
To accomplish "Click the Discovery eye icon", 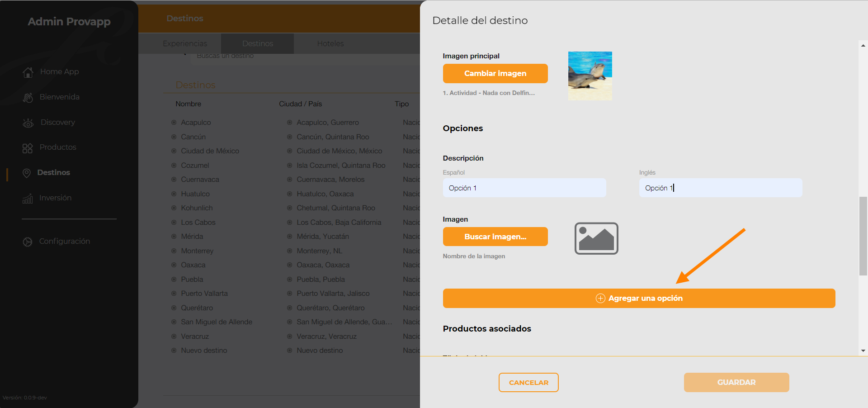I will (28, 123).
